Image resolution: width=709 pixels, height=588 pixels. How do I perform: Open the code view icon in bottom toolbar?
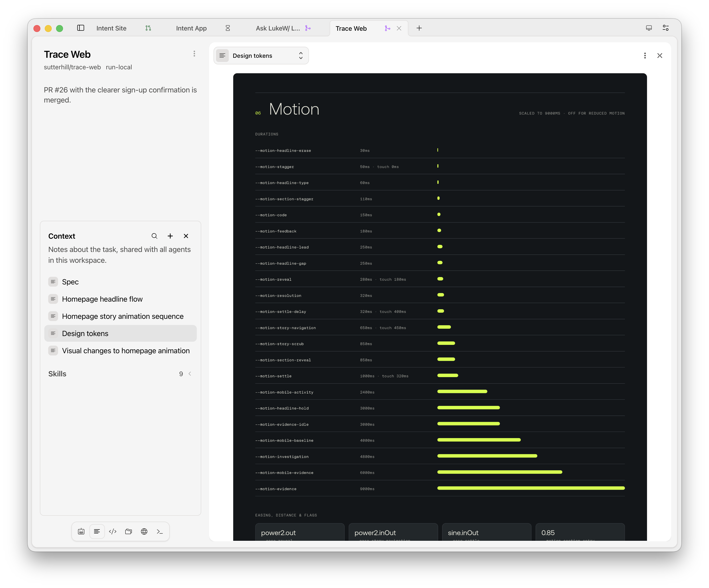[113, 532]
